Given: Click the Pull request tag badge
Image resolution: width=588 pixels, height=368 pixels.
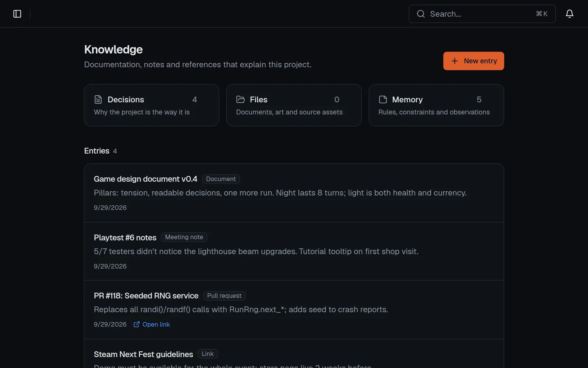Looking at the screenshot, I should 224,296.
